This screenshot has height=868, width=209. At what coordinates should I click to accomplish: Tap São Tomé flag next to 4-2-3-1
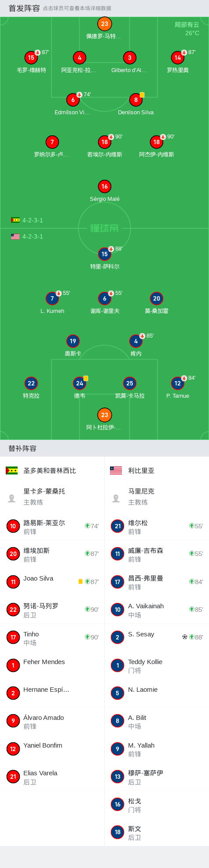(x=15, y=220)
